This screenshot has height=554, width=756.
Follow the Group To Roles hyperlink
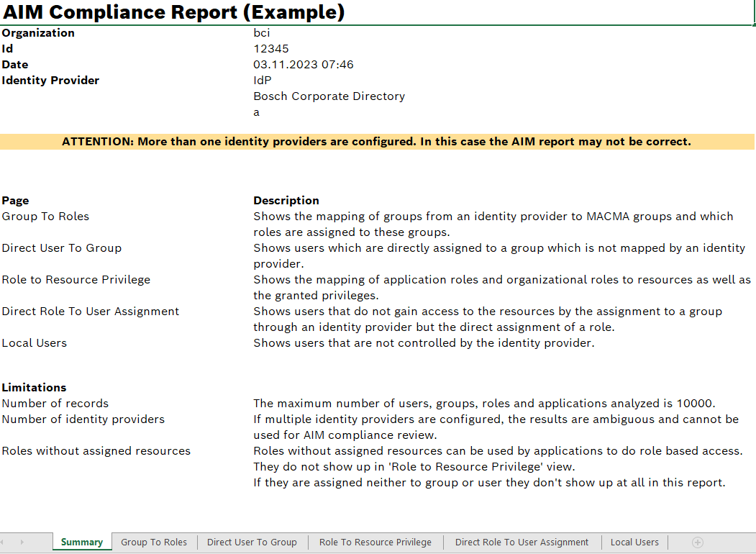[45, 216]
